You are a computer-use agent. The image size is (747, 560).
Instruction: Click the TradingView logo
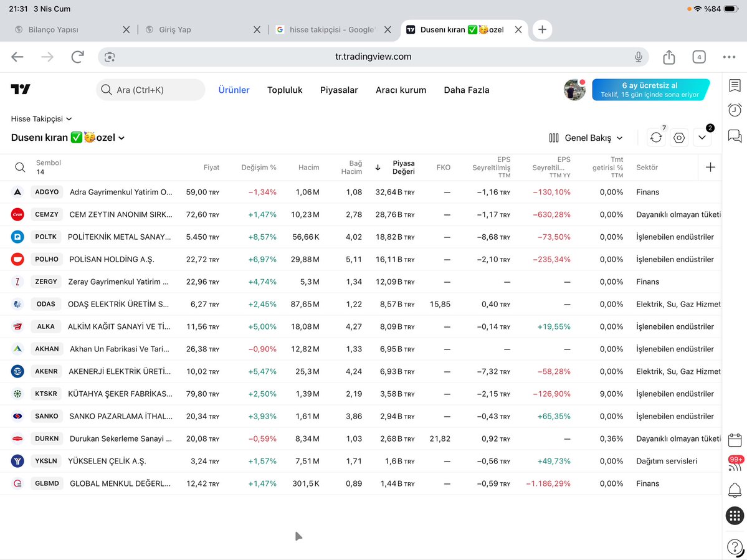(21, 89)
